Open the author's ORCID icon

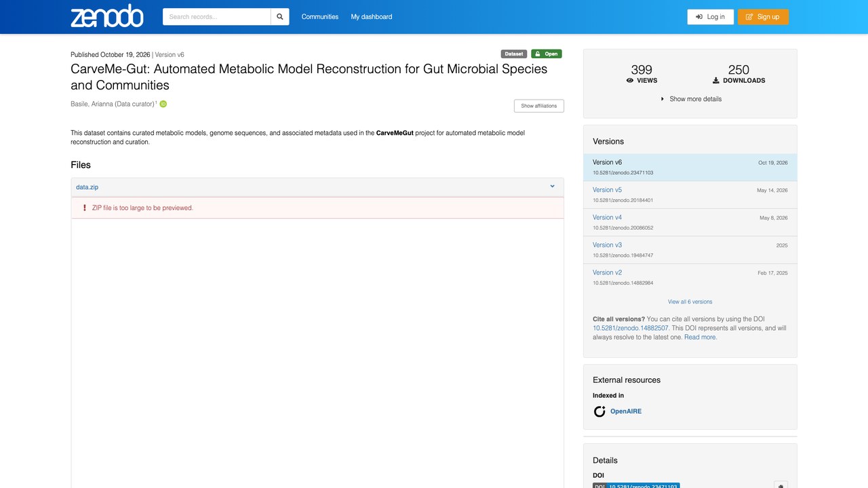[x=163, y=104]
